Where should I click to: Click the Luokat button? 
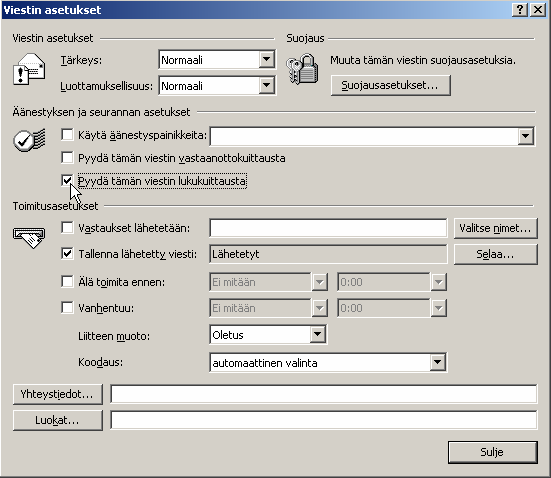[x=58, y=420]
